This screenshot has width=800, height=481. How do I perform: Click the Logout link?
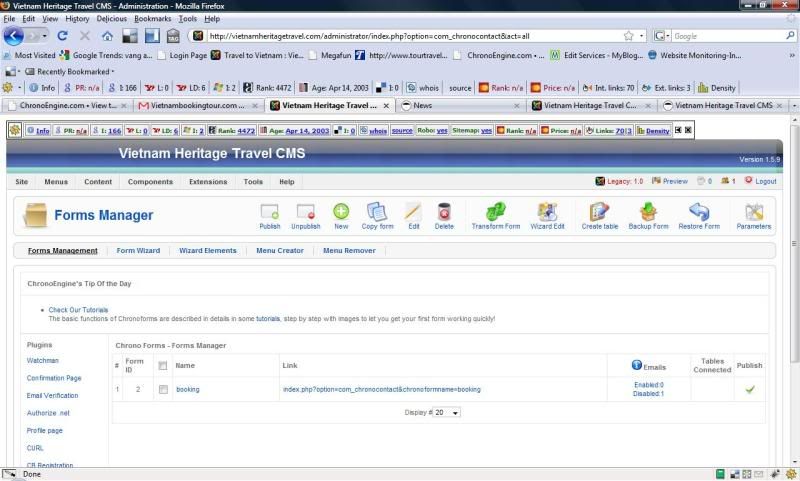tap(760, 181)
